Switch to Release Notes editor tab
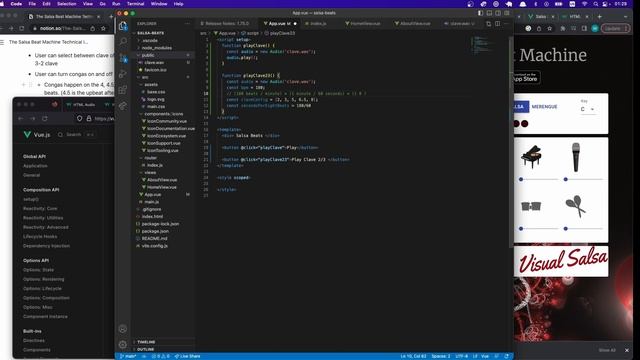Viewport: 640px width, 360px height. [x=227, y=24]
